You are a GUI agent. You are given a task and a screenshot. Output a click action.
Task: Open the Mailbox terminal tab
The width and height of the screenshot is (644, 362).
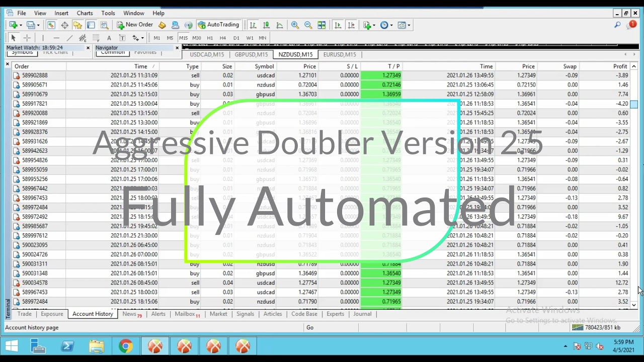coord(187,314)
